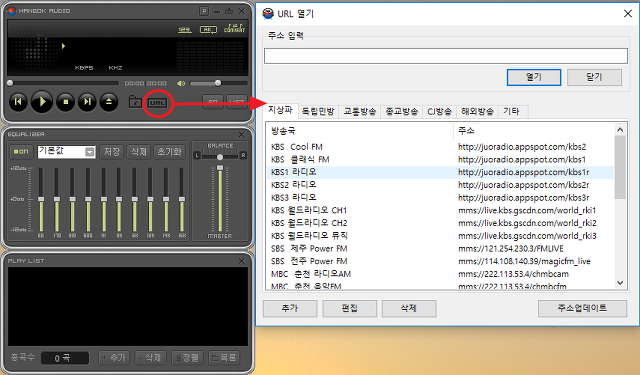Click the eject button in the player

tap(109, 102)
